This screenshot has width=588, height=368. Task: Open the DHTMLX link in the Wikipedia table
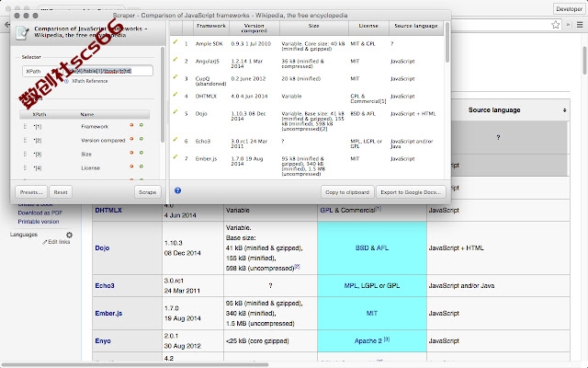tap(108, 211)
